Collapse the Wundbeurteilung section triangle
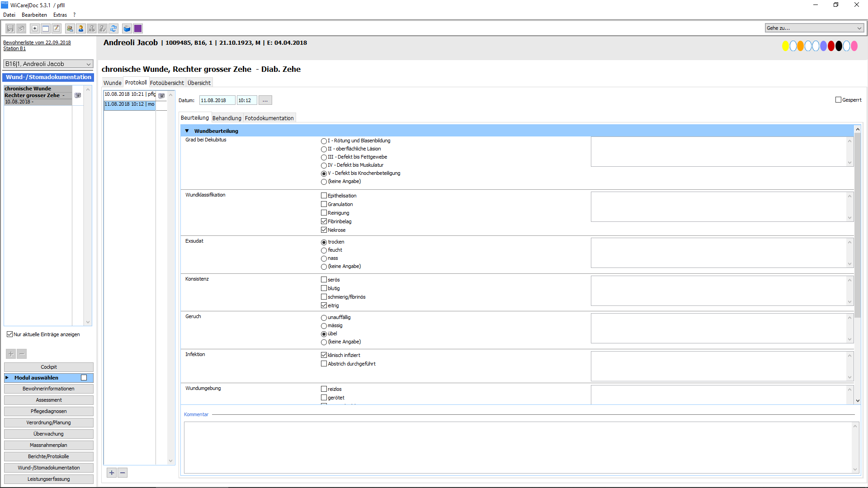Image resolution: width=868 pixels, height=488 pixels. (x=187, y=131)
